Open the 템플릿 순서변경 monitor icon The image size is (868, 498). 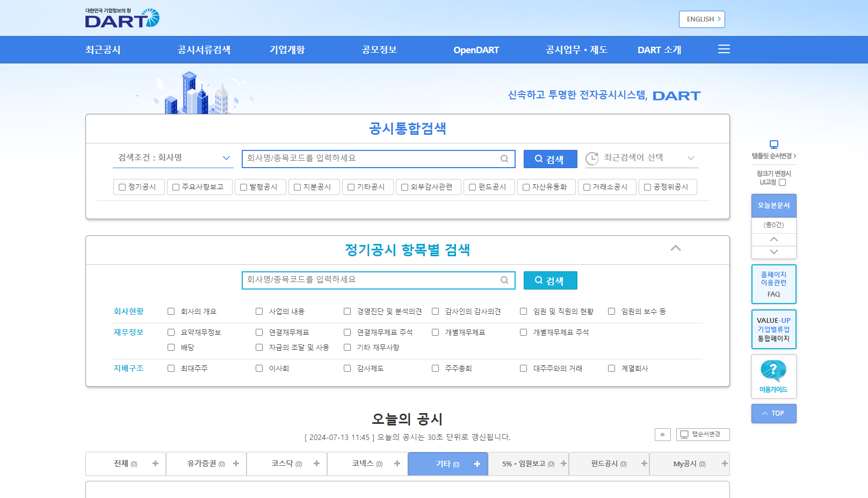click(x=773, y=144)
